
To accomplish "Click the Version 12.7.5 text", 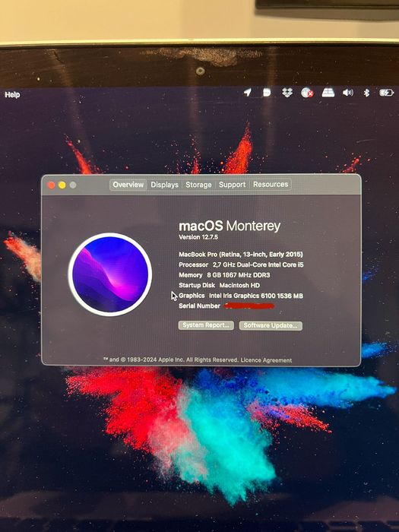I will tap(198, 237).
